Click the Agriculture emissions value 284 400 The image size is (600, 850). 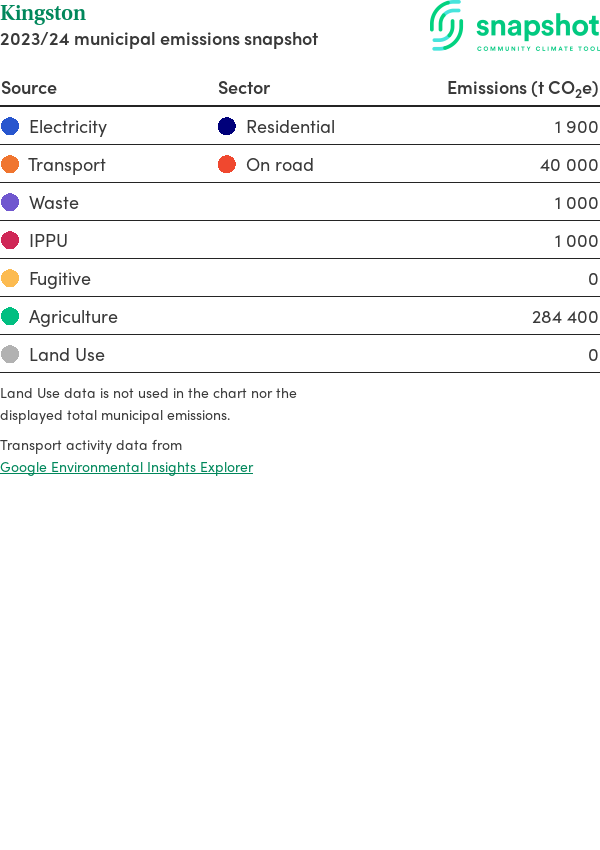point(565,317)
